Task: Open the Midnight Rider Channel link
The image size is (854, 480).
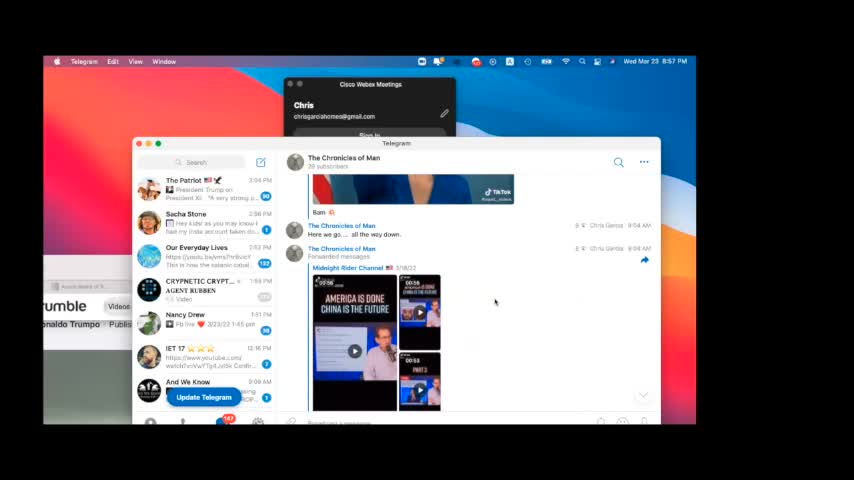Action: coord(348,268)
